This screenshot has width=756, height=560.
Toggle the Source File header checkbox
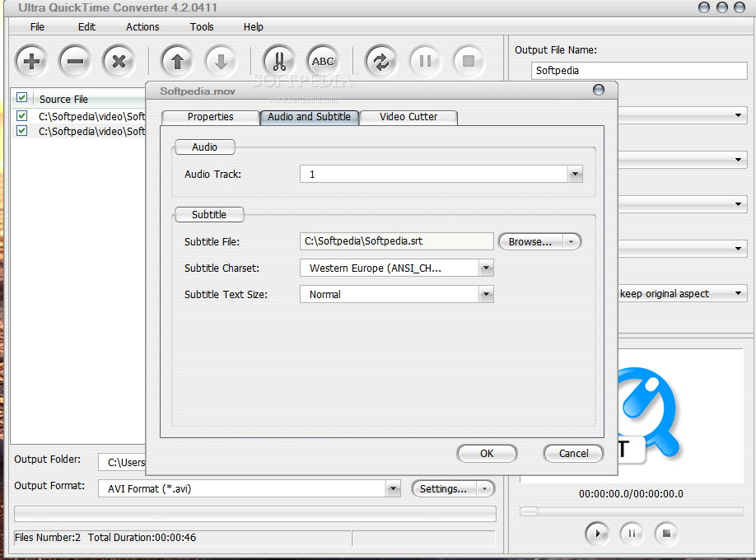click(21, 98)
